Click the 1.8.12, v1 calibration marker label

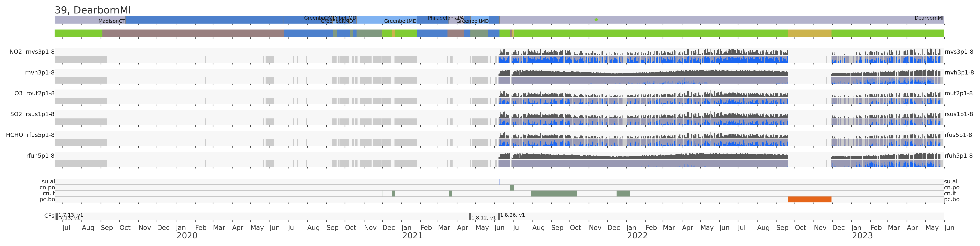pyautogui.click(x=483, y=218)
